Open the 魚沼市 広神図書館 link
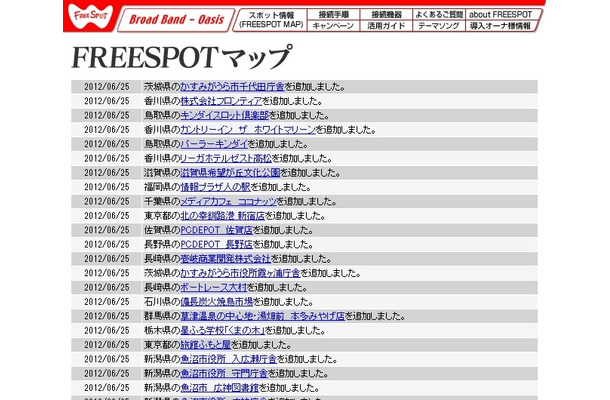The width and height of the screenshot is (610, 400). [220, 388]
